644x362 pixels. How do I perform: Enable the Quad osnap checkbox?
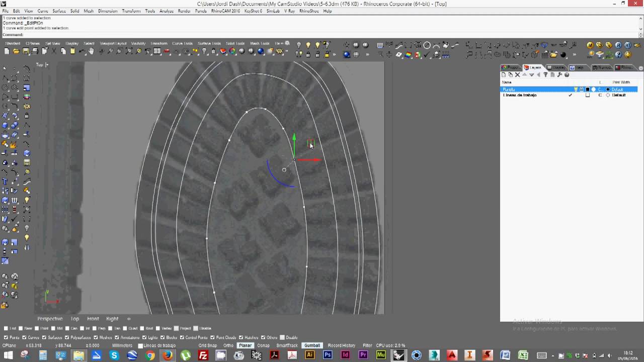tap(125, 328)
